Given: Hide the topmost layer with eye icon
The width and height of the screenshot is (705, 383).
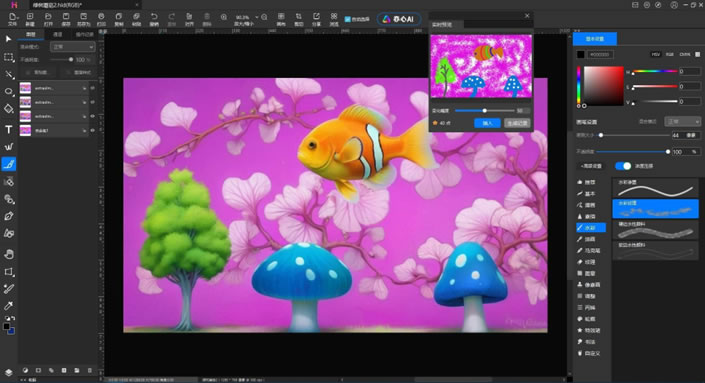Looking at the screenshot, I should click(x=93, y=88).
